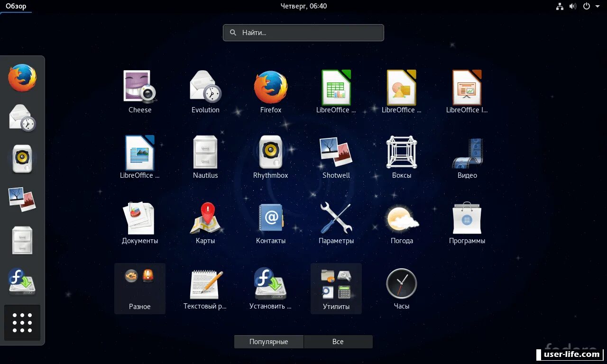Focus the Найти... search field
The image size is (607, 364).
[x=303, y=33]
